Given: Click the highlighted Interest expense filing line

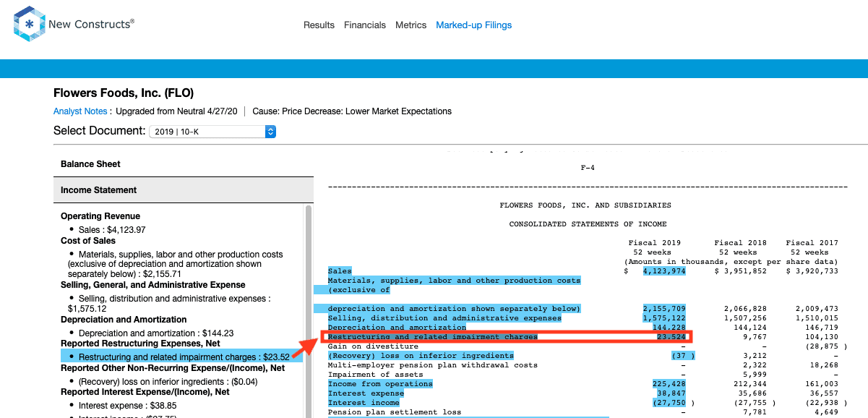Looking at the screenshot, I should pyautogui.click(x=366, y=393).
